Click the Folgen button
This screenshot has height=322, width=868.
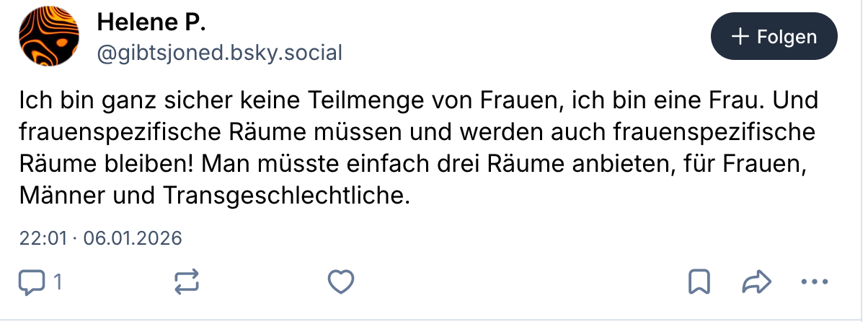(774, 36)
